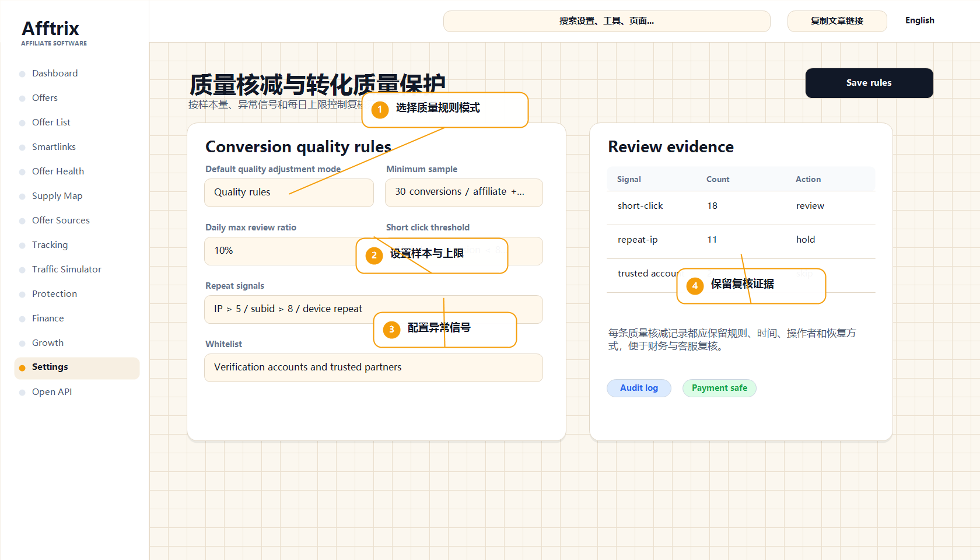Click the Review evidence heading
This screenshot has width=980, height=560.
point(671,147)
